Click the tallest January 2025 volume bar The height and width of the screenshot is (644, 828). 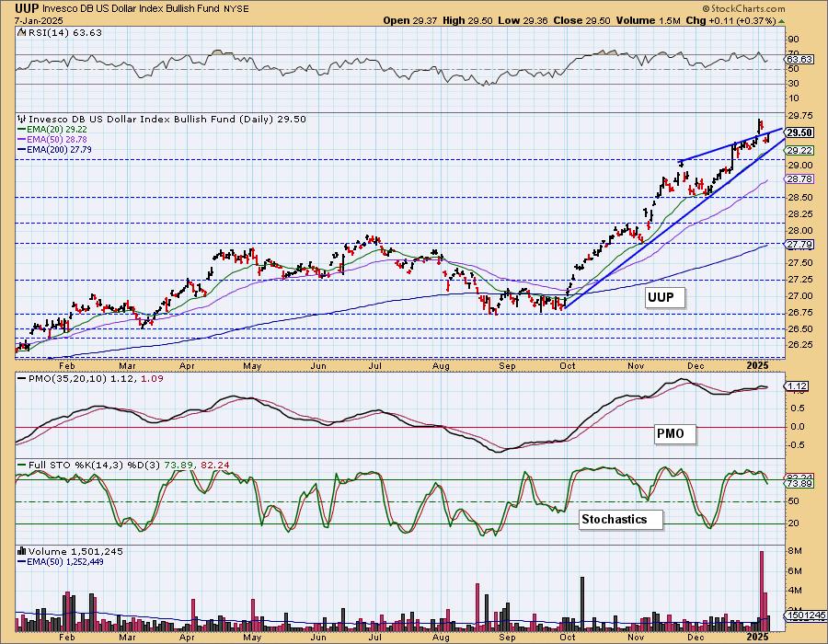762,592
